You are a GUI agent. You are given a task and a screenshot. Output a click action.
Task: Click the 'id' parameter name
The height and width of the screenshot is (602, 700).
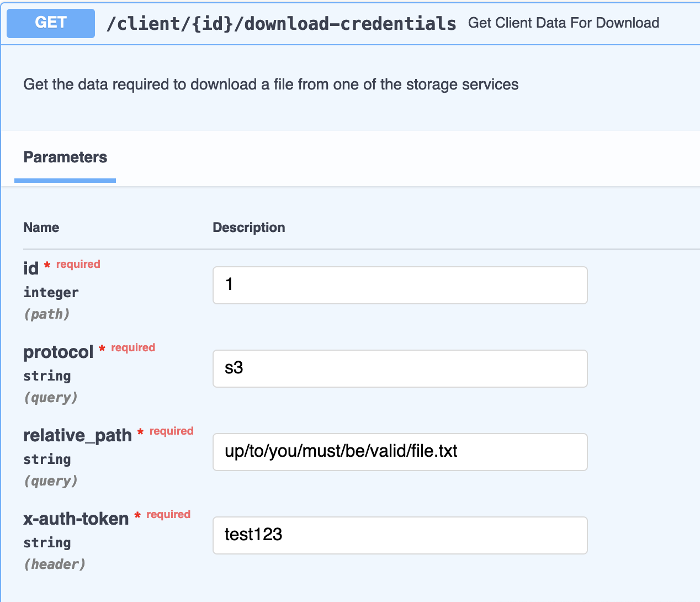[31, 268]
